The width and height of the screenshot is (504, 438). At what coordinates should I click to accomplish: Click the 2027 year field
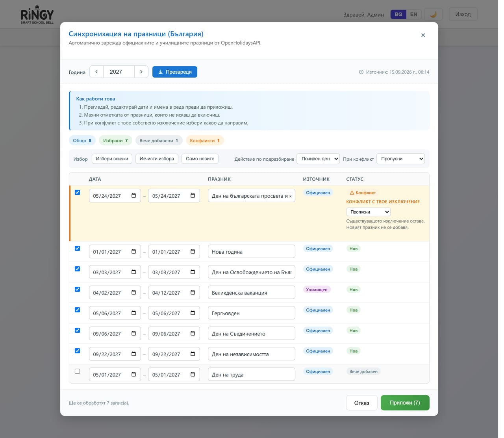pos(119,72)
